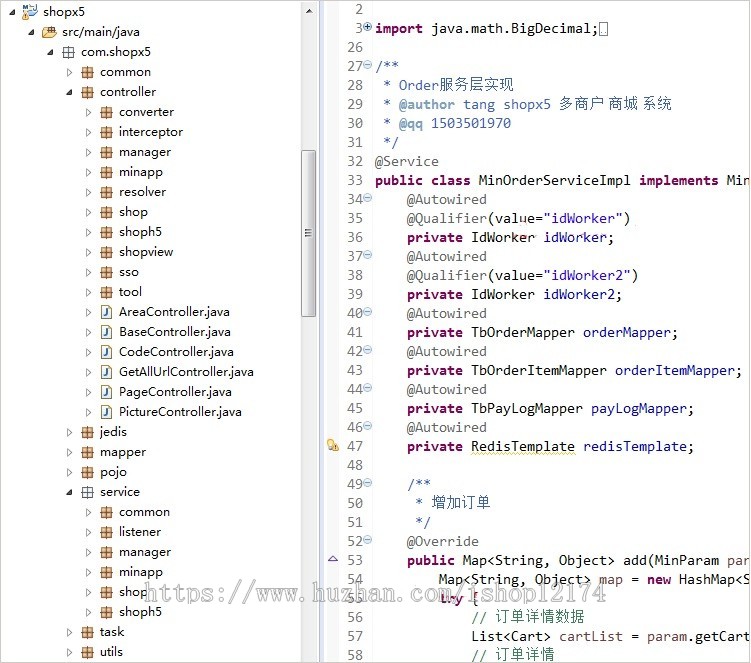Collapse the service package

(69, 492)
